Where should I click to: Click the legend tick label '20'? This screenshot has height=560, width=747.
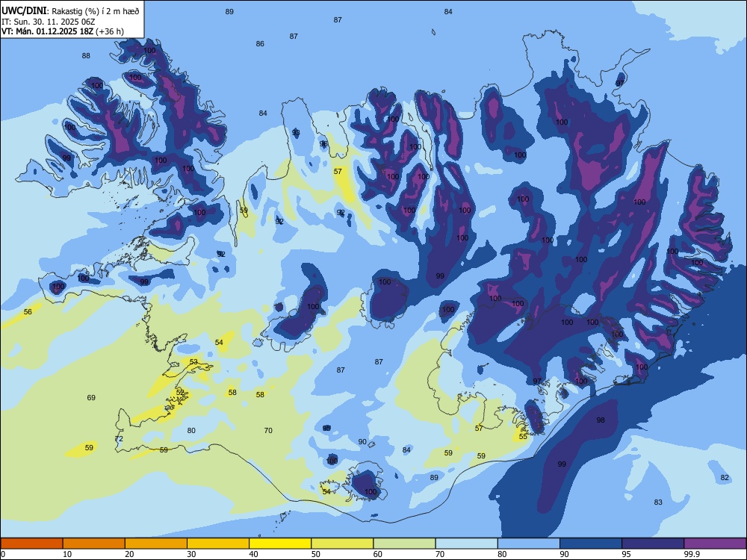pyautogui.click(x=129, y=554)
